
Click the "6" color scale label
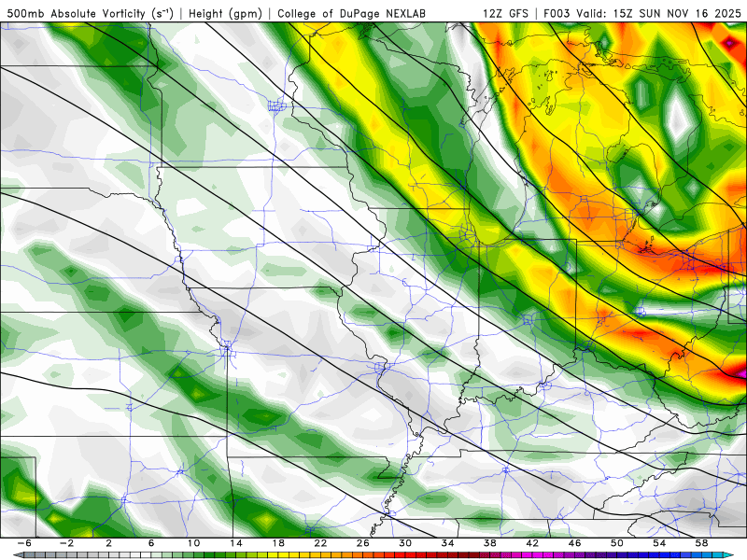pyautogui.click(x=151, y=543)
